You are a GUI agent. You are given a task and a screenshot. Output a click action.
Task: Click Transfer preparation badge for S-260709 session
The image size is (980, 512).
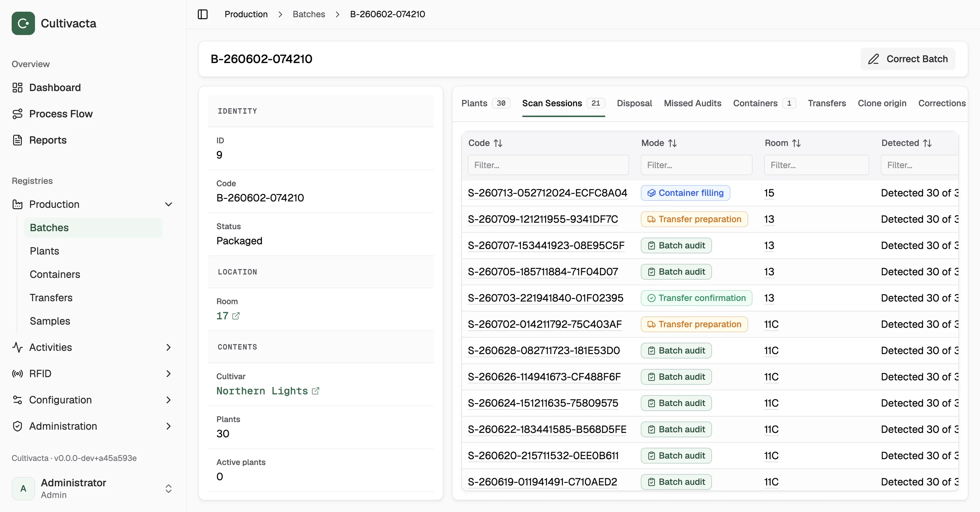click(x=694, y=219)
